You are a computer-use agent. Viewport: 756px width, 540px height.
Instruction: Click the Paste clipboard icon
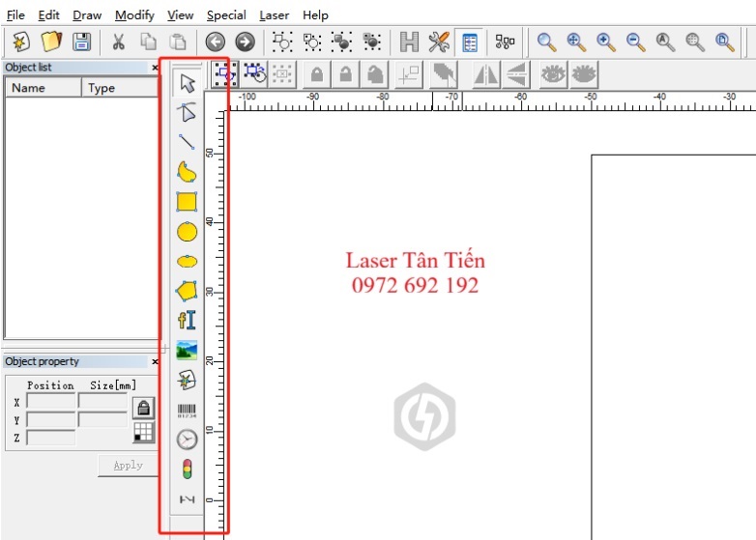click(x=178, y=42)
